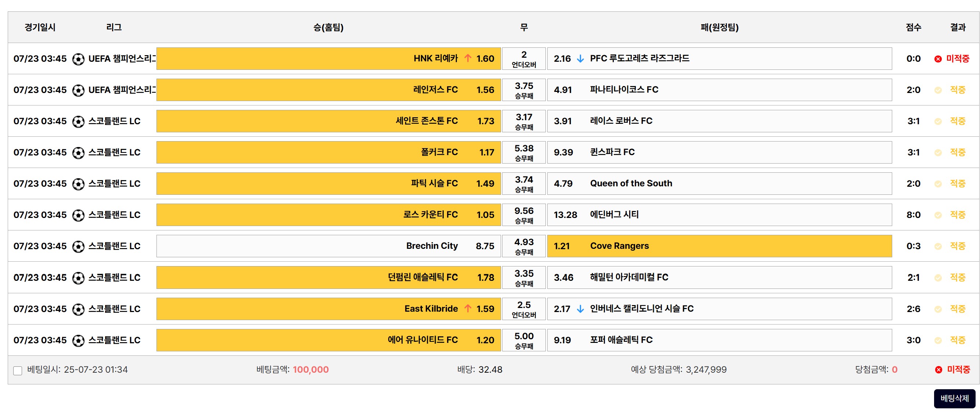This screenshot has height=412, width=980.
Task: Click soccer ball icon in 레인저스 FC row
Action: point(78,90)
